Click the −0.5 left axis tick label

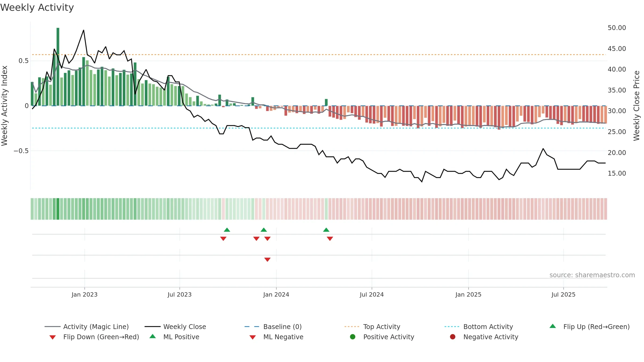click(21, 151)
